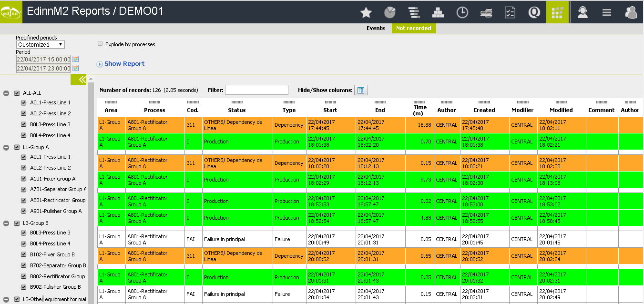Click the edinn logo
Screen dimensions: 644x304
tap(11, 12)
